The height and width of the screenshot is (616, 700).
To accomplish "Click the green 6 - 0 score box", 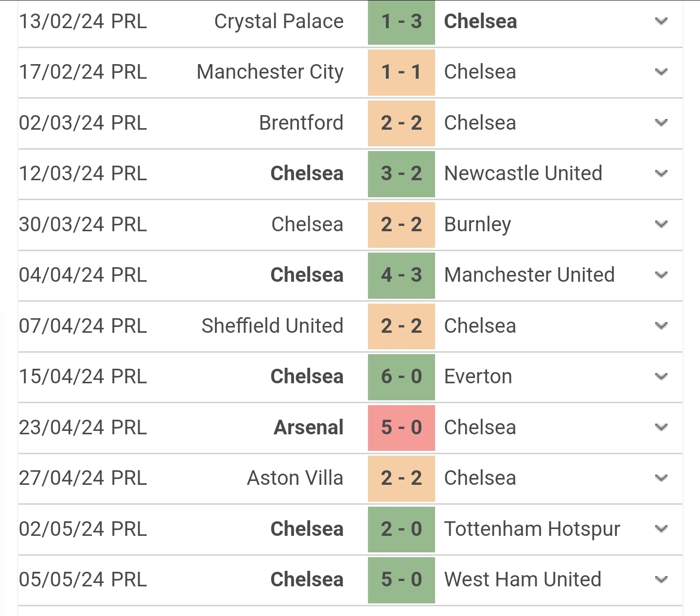I will point(401,377).
